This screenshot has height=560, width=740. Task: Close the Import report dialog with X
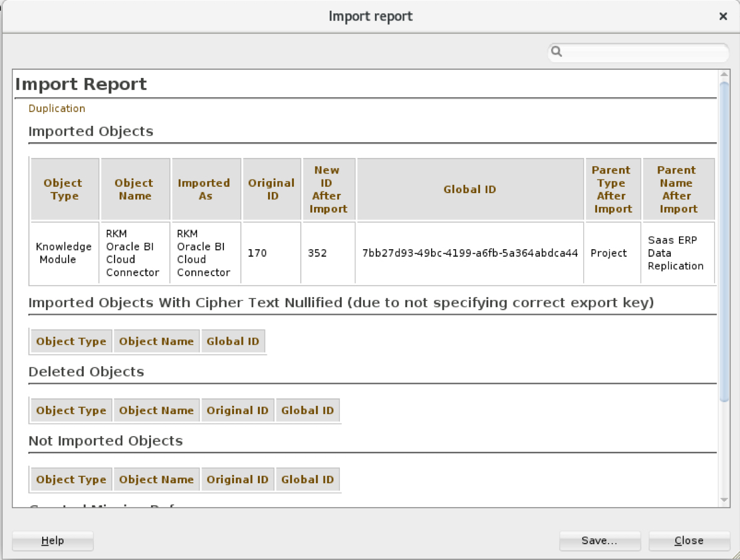(723, 16)
